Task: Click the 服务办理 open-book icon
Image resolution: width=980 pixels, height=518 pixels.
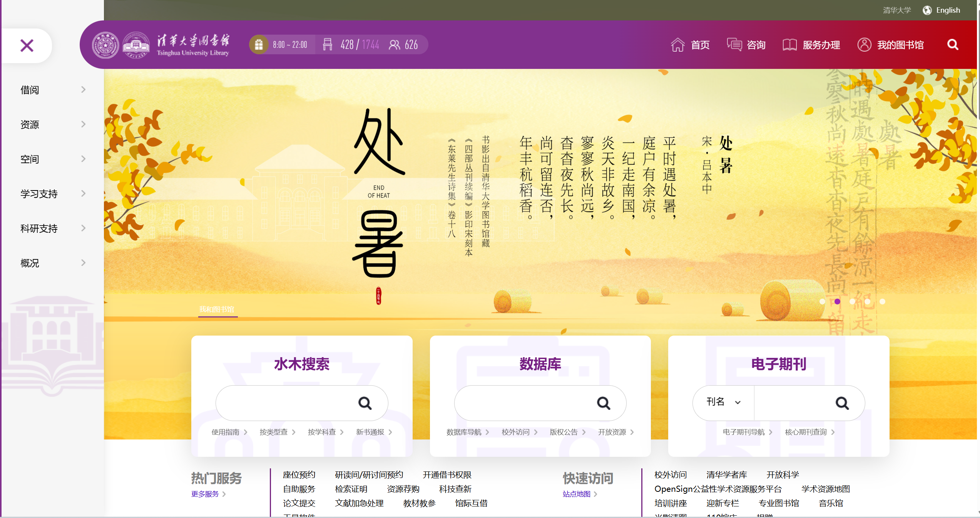Action: (789, 45)
